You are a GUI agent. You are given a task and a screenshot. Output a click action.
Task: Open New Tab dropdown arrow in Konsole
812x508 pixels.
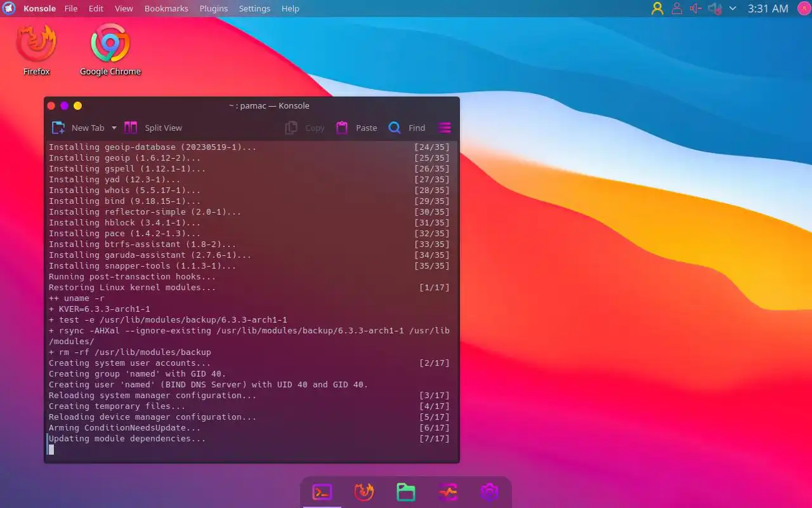coord(114,128)
